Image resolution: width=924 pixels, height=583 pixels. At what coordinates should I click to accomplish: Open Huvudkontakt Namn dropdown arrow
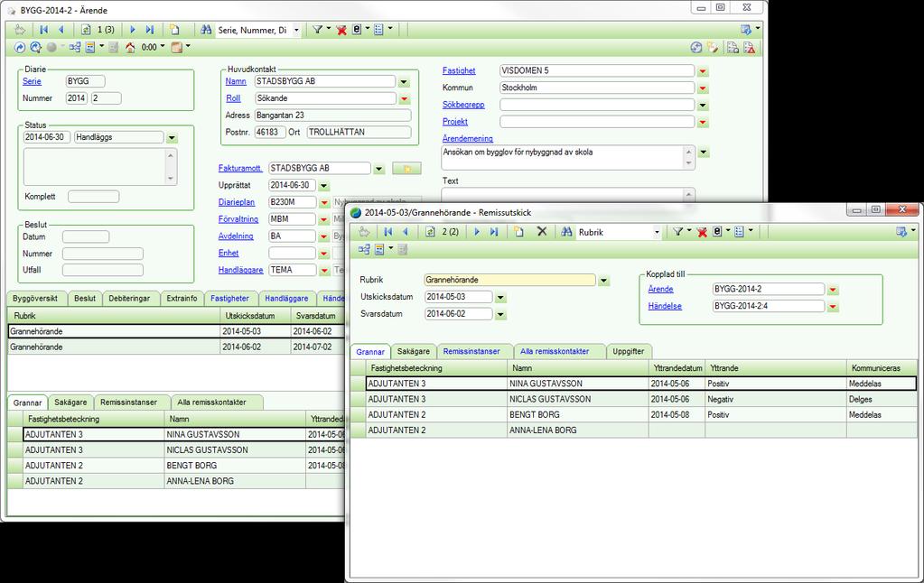(404, 82)
